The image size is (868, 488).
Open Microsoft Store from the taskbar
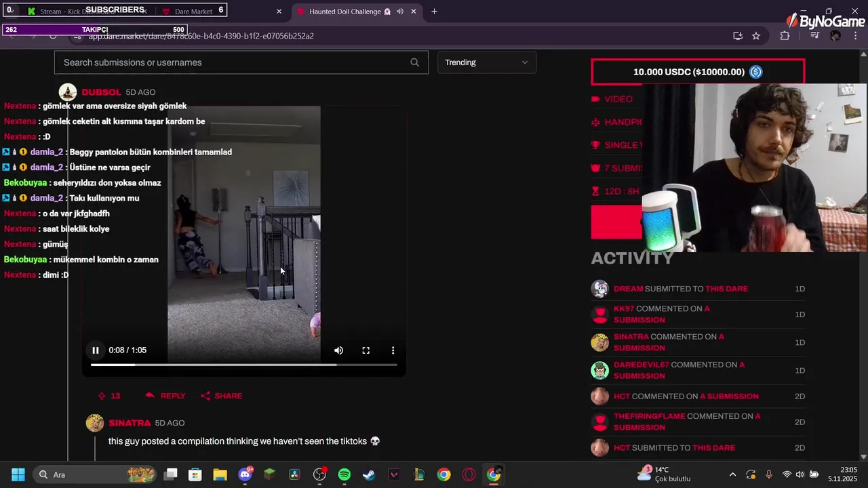[195, 474]
